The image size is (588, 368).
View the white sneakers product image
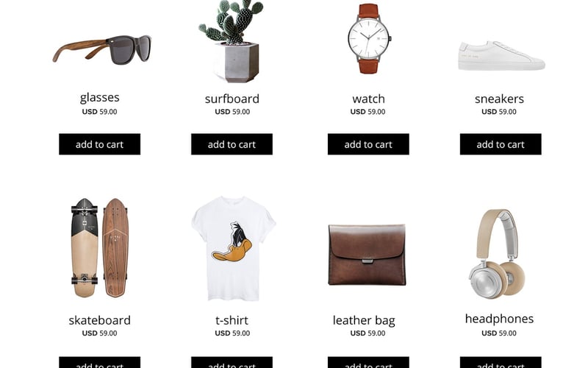tap(501, 56)
